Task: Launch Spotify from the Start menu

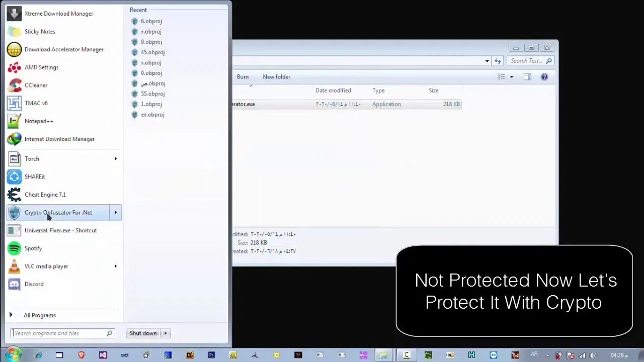Action: pos(63,248)
